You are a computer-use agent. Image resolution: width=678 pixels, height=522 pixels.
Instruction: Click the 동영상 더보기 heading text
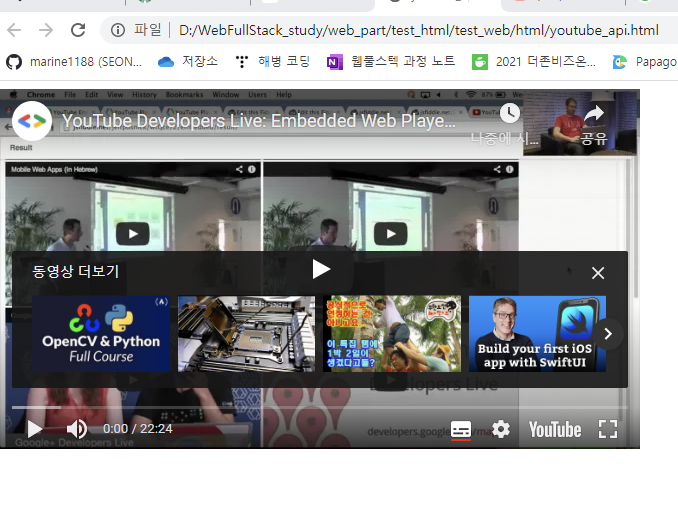pyautogui.click(x=76, y=272)
